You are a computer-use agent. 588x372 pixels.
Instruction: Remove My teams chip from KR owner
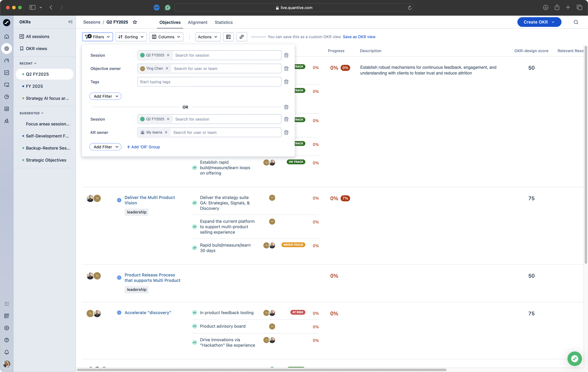pyautogui.click(x=166, y=133)
